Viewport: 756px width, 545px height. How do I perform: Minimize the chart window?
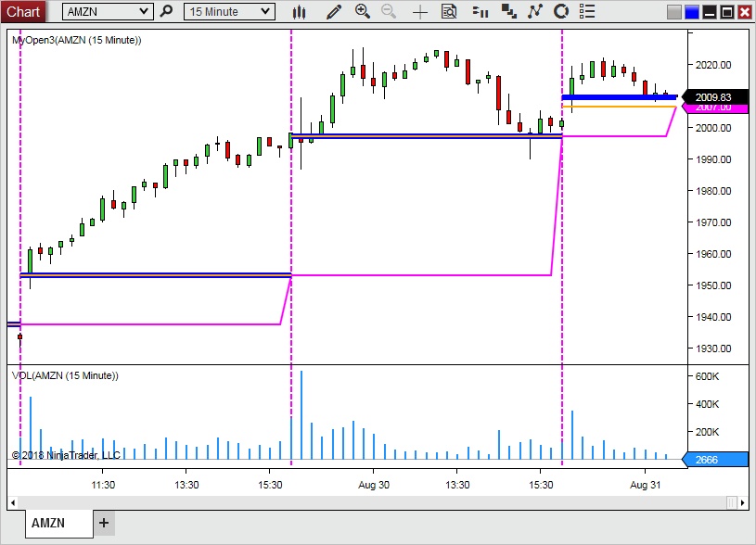point(710,12)
